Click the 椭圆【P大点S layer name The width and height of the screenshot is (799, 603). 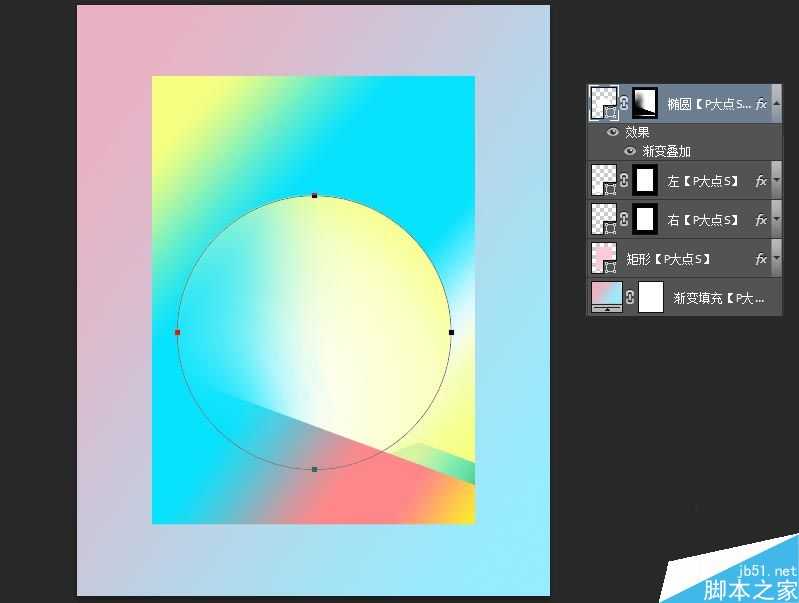tap(710, 104)
